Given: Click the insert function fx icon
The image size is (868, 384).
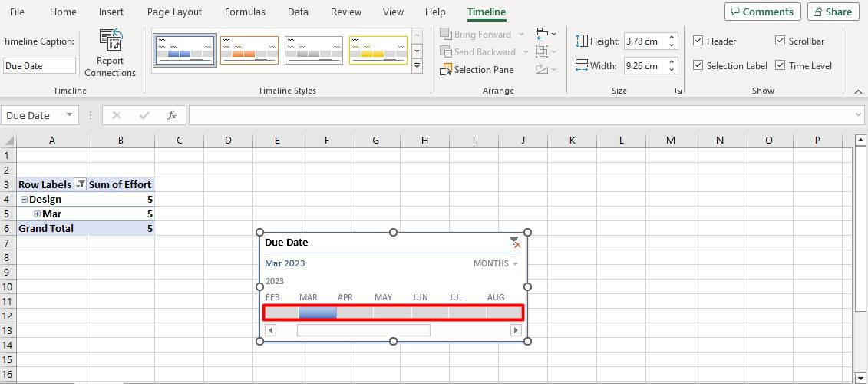Looking at the screenshot, I should [x=172, y=115].
